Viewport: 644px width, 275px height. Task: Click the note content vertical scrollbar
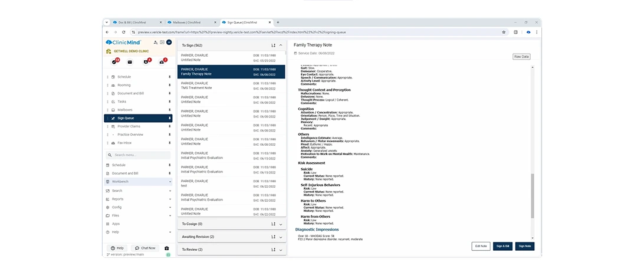[x=531, y=195]
